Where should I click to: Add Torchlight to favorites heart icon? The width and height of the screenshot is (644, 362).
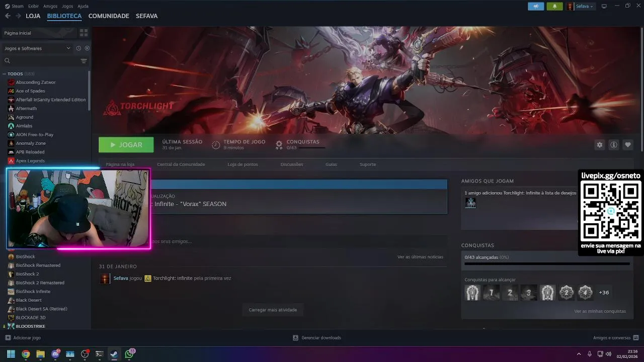click(x=628, y=145)
